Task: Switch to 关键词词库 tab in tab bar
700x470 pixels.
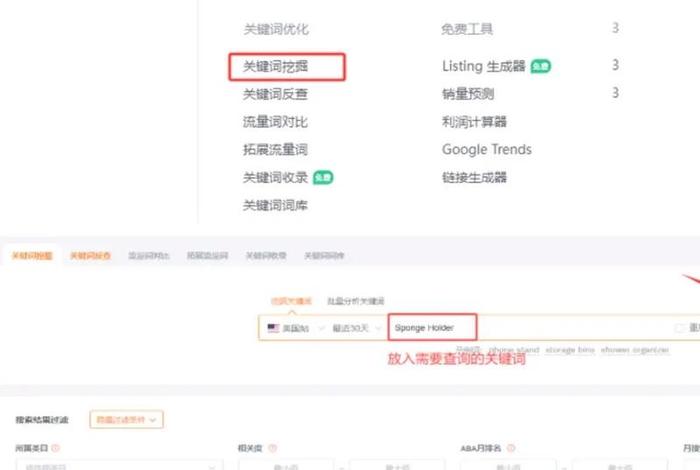Action: tap(324, 256)
